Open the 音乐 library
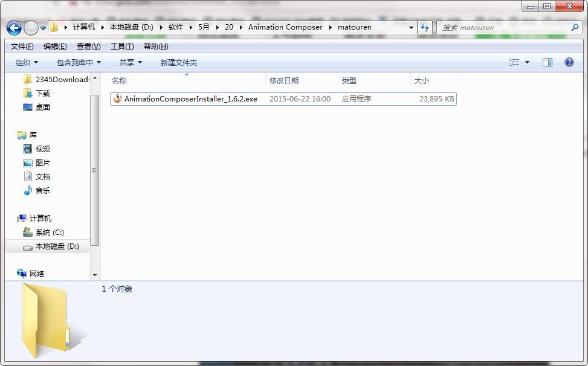Image resolution: width=588 pixels, height=366 pixels. point(37,190)
